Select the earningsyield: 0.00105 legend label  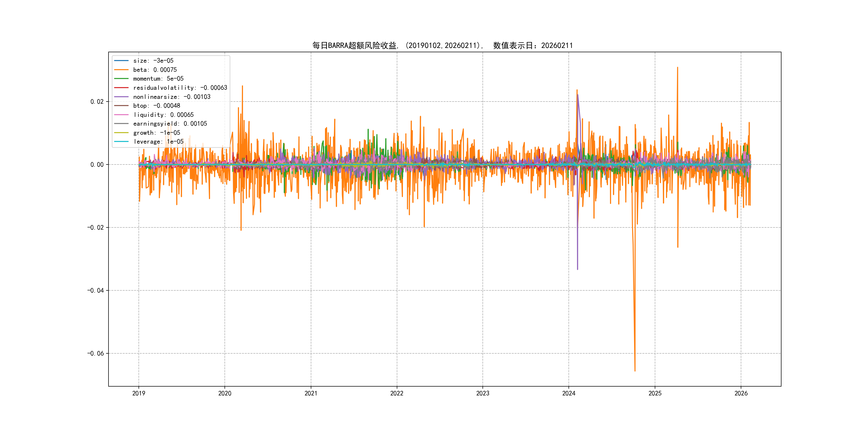coord(170,124)
